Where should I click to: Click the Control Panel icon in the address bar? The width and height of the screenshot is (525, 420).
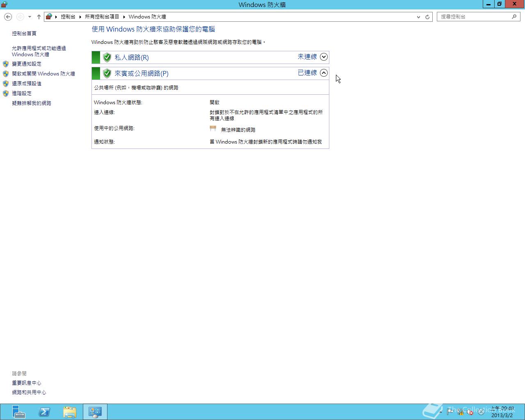point(49,17)
